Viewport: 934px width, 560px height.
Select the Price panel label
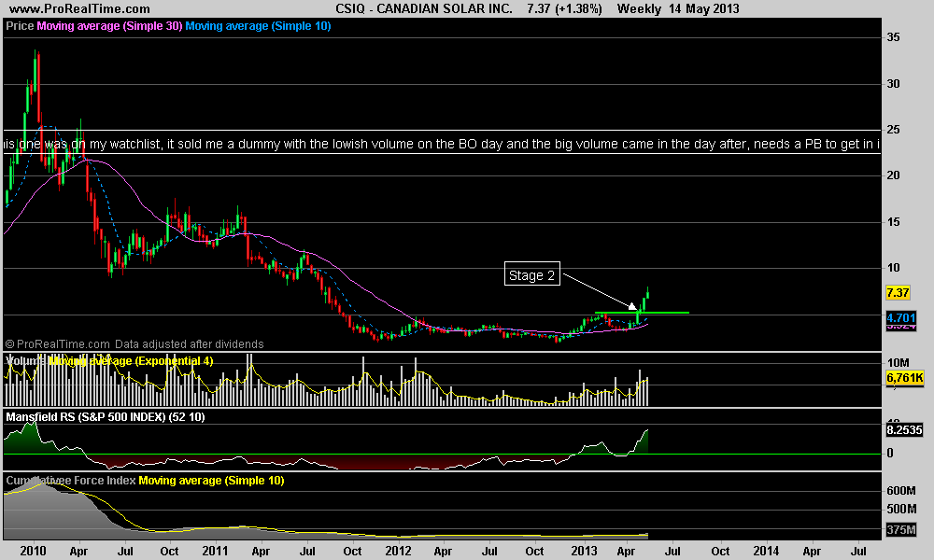(20, 26)
